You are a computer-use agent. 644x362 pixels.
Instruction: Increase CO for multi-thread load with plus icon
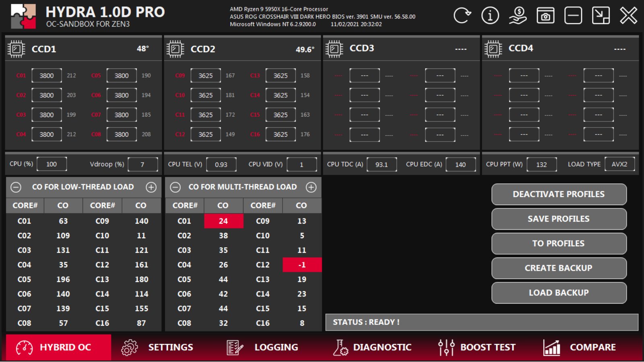click(311, 187)
